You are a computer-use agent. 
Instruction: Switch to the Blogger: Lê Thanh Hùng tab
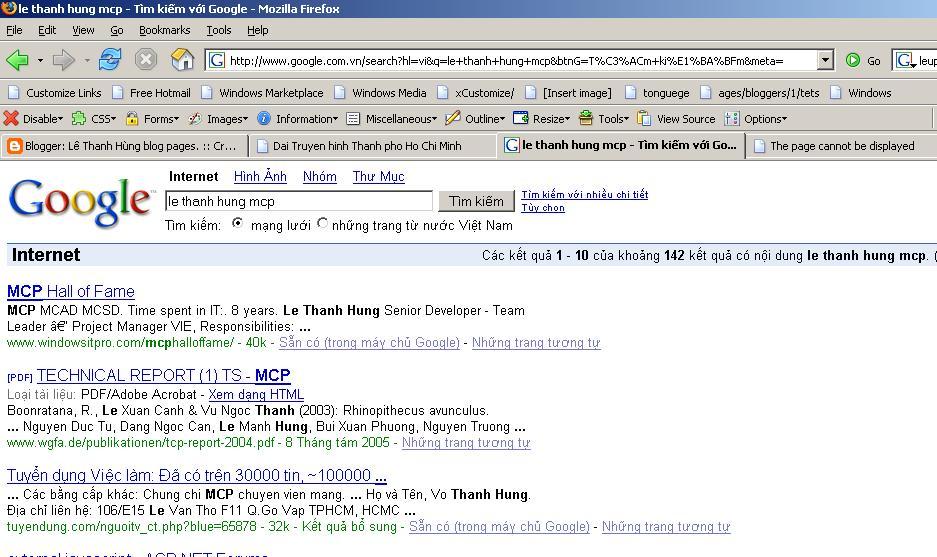click(124, 146)
